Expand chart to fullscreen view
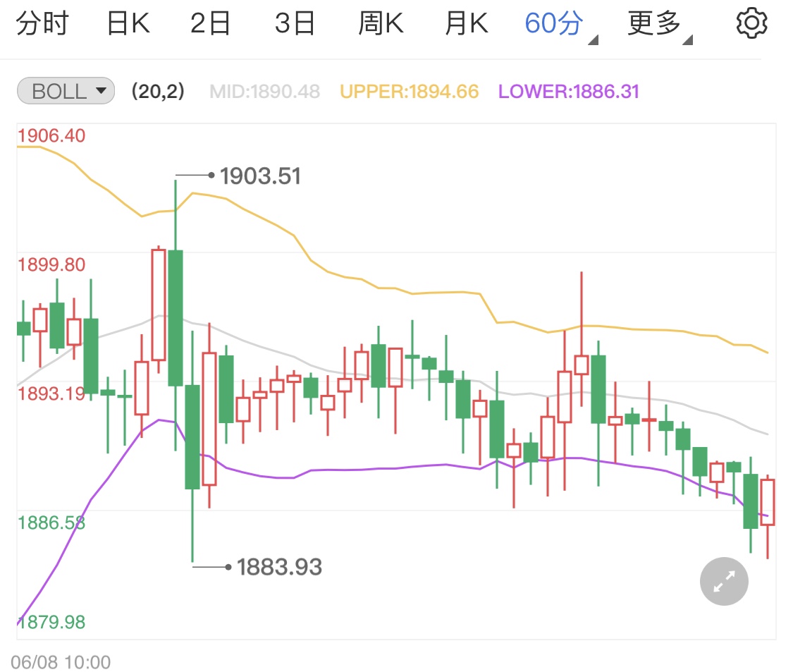The image size is (793, 672). click(x=724, y=582)
